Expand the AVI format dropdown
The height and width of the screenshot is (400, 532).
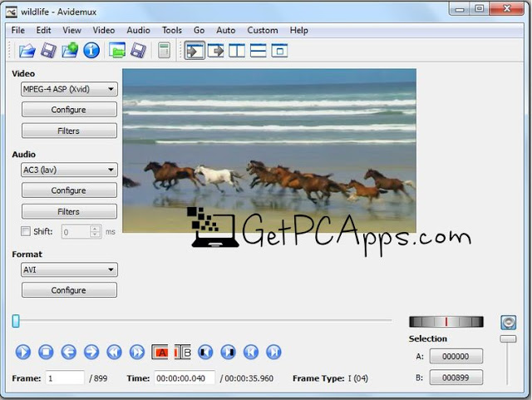69,270
